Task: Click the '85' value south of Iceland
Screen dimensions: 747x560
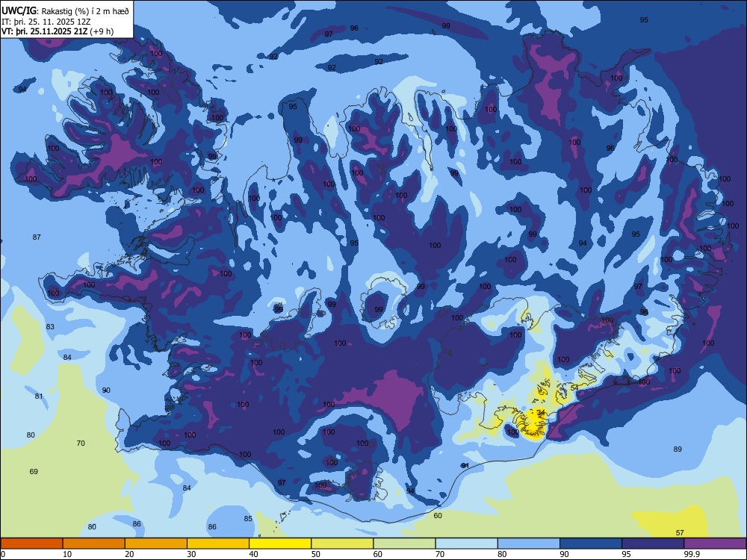Action: (248, 519)
